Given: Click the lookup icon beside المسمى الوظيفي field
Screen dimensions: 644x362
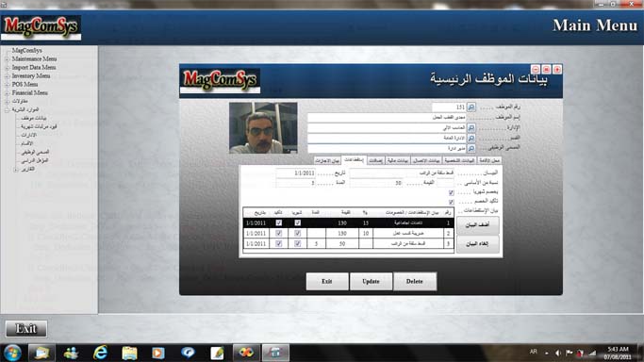Looking at the screenshot, I should point(471,148).
